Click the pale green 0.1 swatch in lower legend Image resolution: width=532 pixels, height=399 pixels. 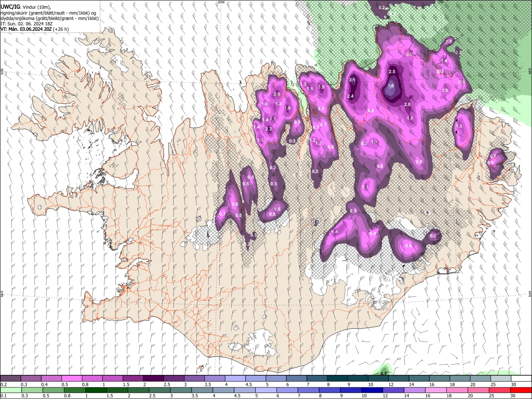coord(11,390)
